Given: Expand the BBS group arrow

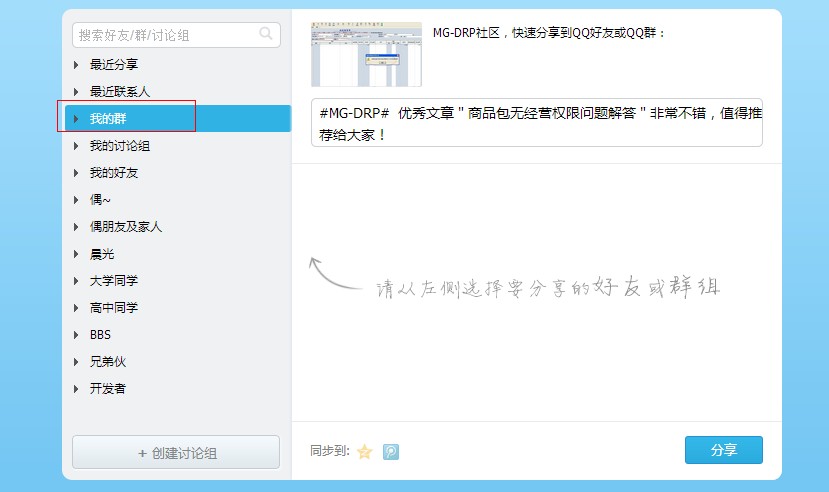Looking at the screenshot, I should [76, 335].
